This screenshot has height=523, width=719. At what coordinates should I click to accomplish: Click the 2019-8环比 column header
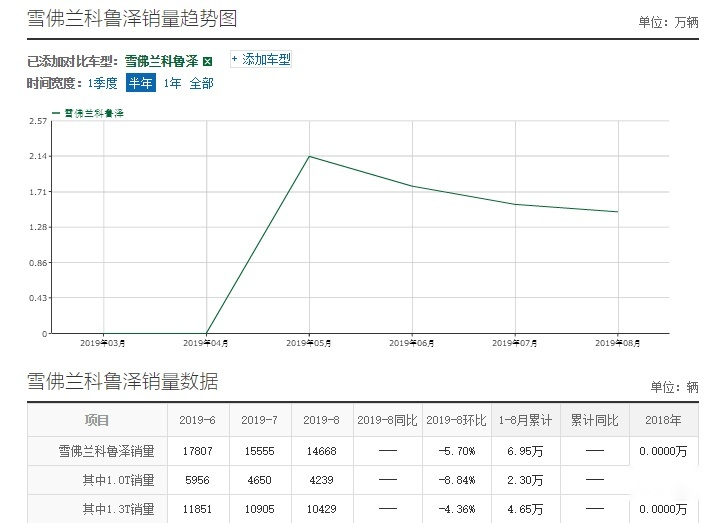(x=456, y=420)
